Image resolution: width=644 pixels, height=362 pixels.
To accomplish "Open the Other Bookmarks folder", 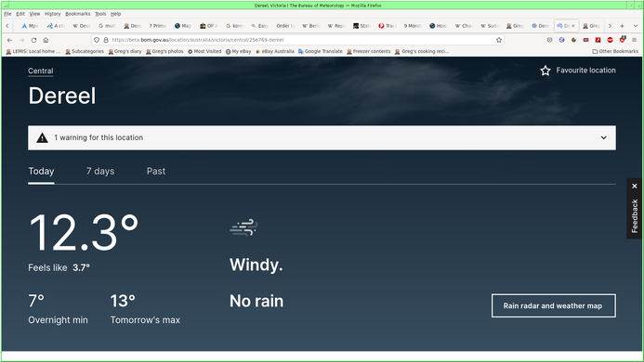I will (615, 52).
